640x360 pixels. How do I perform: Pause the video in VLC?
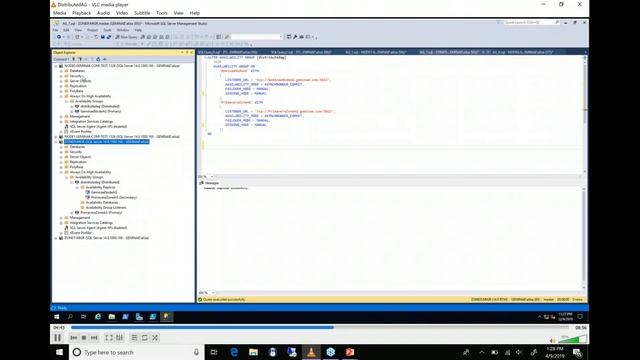[58, 338]
